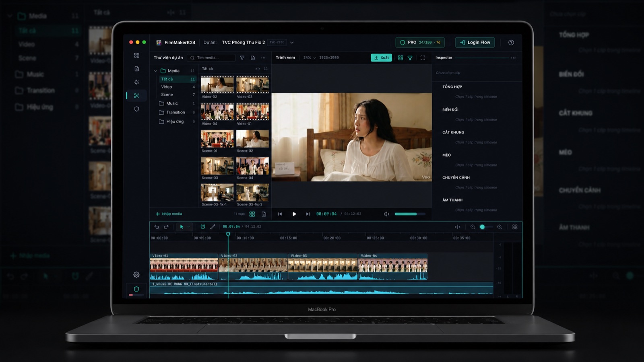Viewport: 644px width, 362px height.
Task: Open the selection tool dropdown arrow
Action: [x=188, y=227]
